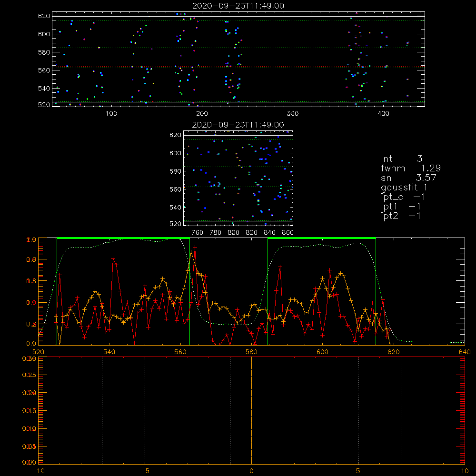Screen dimensions: 476x476
Task: Click the 'ipt1 -1' parameter text
Action: tap(401, 207)
